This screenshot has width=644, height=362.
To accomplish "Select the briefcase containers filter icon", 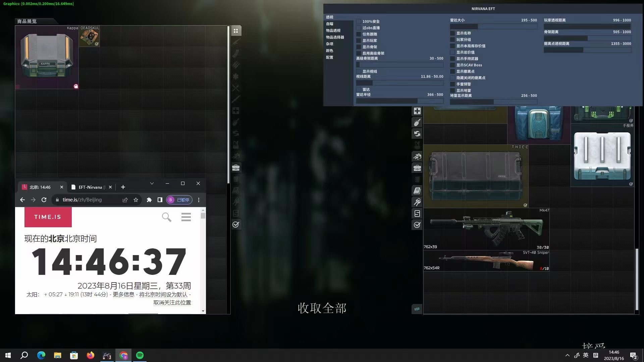I will [417, 168].
